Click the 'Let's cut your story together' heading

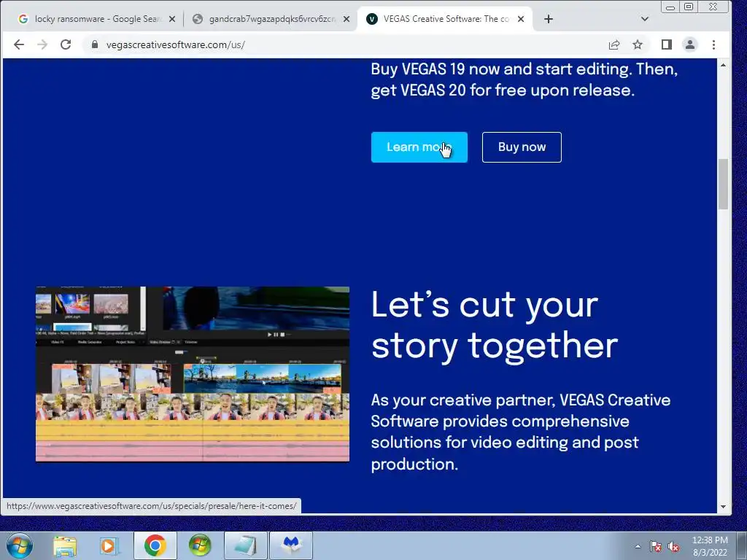coord(495,325)
